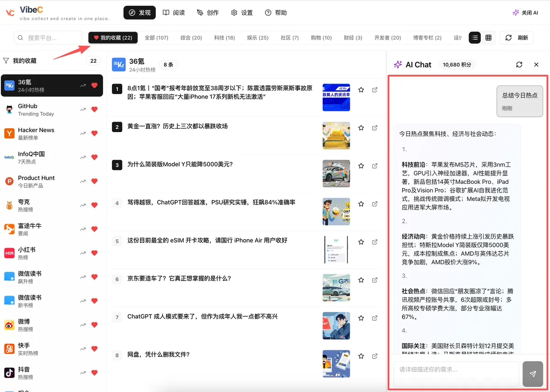Toggle the heart for 小红书 热榜
The height and width of the screenshot is (392, 550).
coord(94,253)
